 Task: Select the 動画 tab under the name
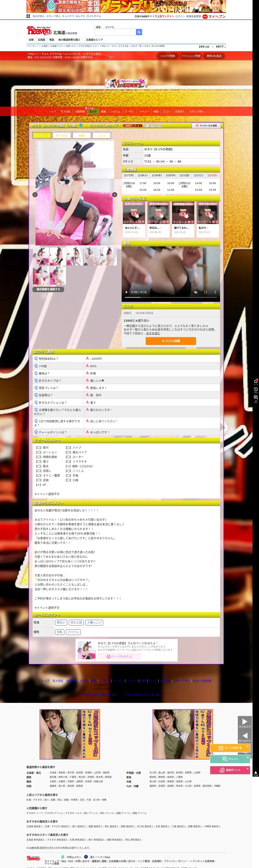[82, 135]
